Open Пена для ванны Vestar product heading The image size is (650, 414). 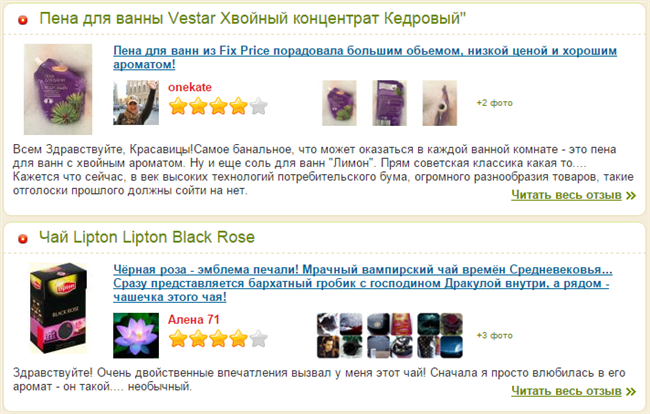252,19
